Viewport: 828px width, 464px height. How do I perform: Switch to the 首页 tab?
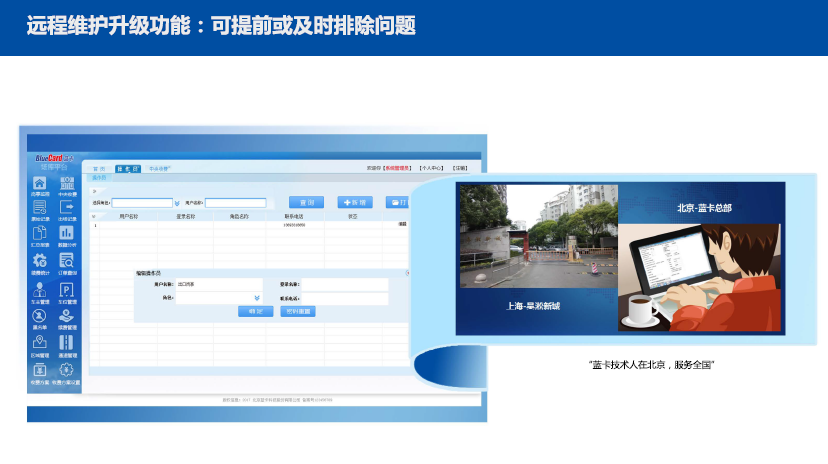click(x=99, y=169)
